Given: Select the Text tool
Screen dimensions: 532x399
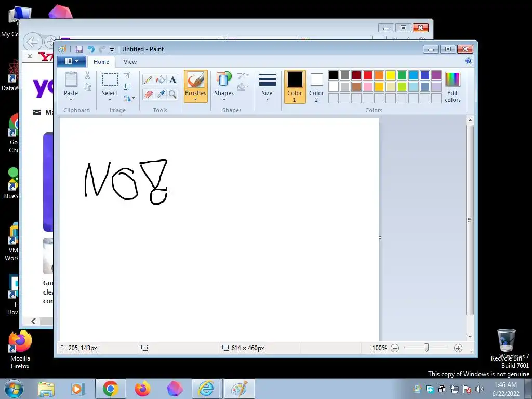Looking at the screenshot, I should coord(172,79).
